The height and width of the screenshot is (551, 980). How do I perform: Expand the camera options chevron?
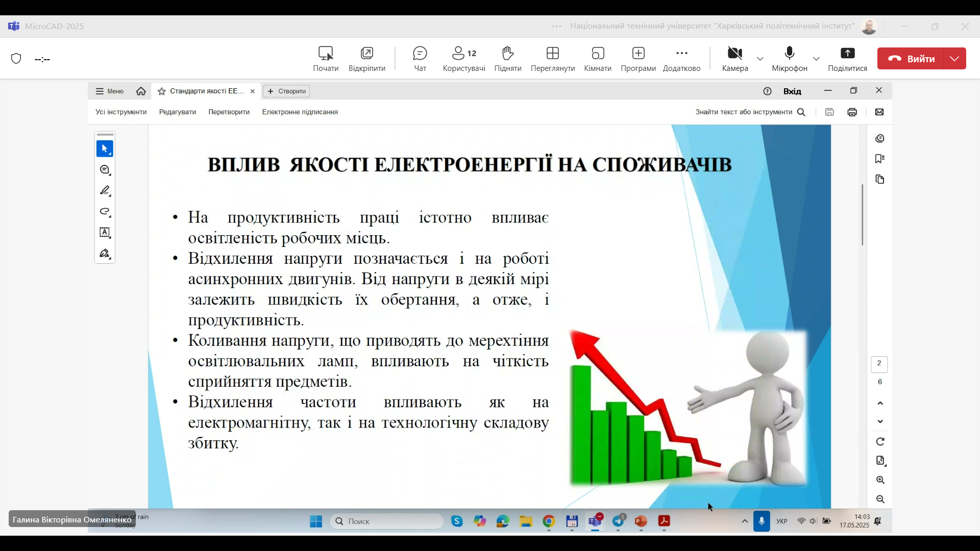click(761, 59)
